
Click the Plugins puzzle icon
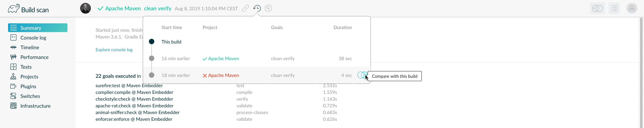point(13,86)
